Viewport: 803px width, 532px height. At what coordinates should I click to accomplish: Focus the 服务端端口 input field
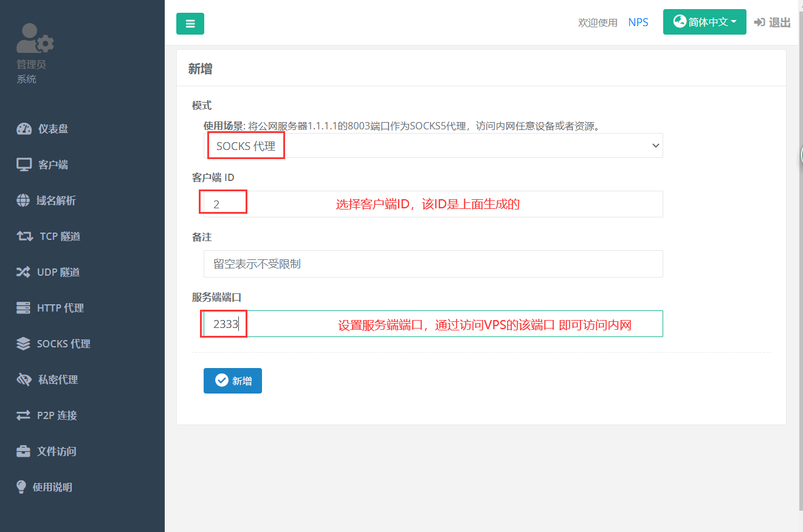click(x=433, y=324)
